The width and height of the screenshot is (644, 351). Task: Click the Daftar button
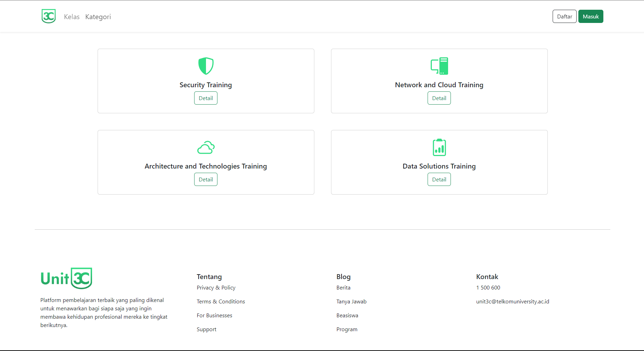564,16
